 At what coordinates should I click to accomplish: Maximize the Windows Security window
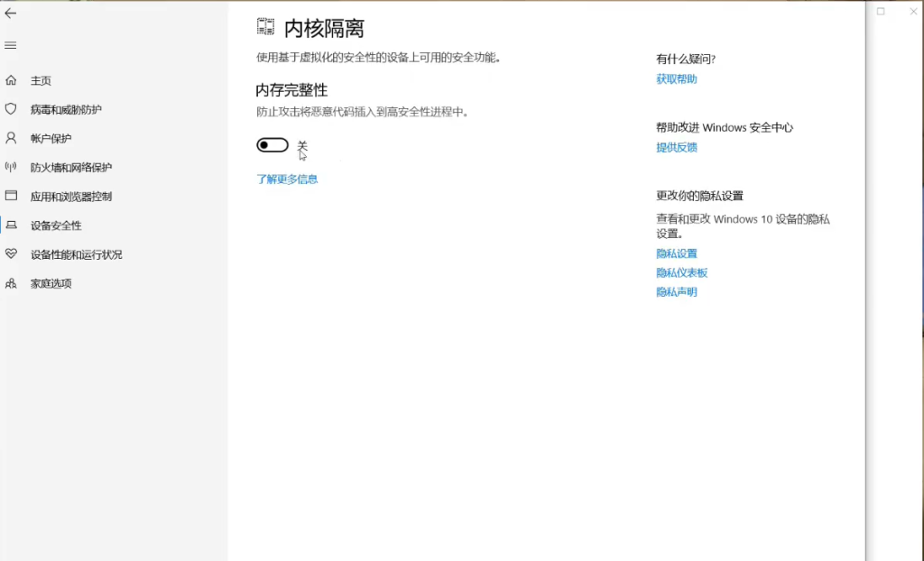tap(881, 12)
